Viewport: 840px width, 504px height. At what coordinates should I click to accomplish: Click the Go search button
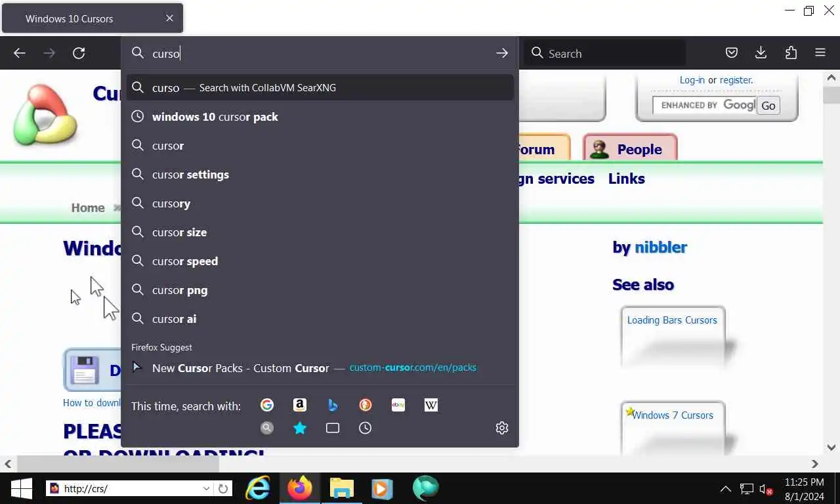coord(768,106)
